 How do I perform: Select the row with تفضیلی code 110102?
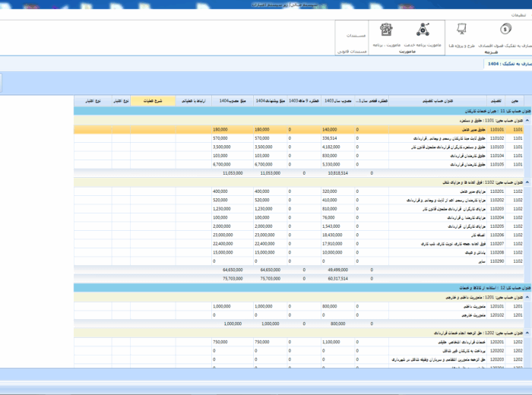click(497, 138)
